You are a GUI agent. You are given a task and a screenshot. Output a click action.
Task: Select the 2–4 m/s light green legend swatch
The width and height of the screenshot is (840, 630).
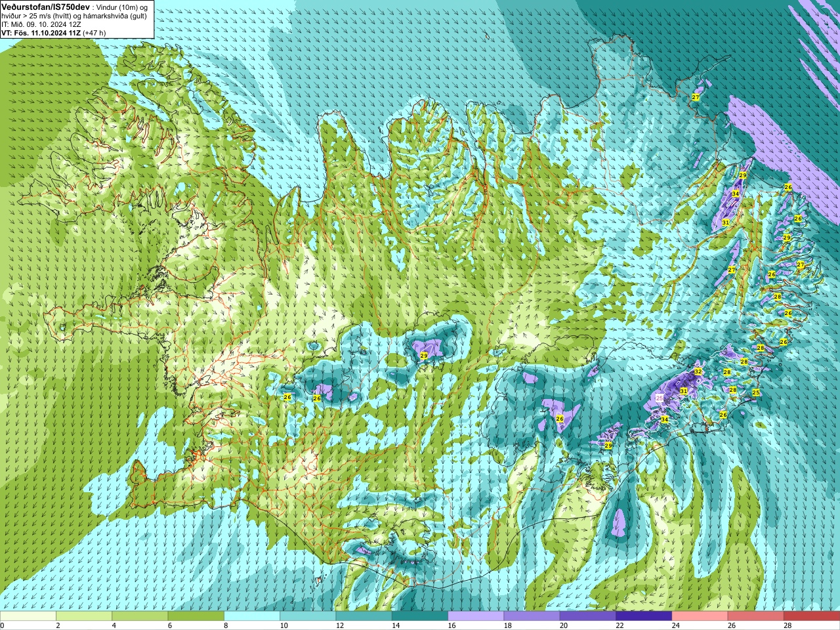point(84,616)
